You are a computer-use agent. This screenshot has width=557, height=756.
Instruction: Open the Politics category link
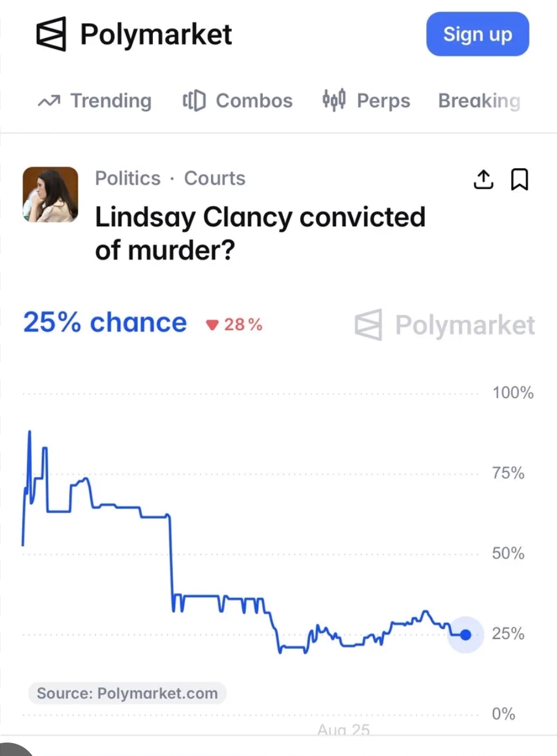click(128, 178)
